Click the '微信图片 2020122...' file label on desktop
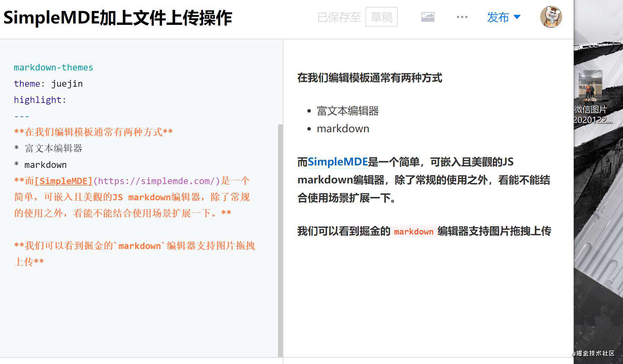This screenshot has width=623, height=364. pyautogui.click(x=592, y=115)
